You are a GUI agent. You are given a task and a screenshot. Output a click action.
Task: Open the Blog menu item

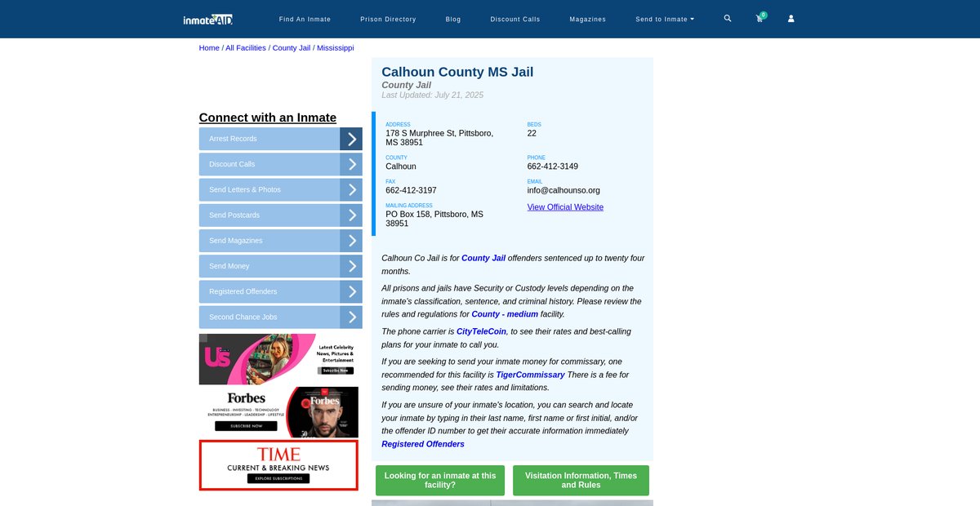pyautogui.click(x=453, y=19)
